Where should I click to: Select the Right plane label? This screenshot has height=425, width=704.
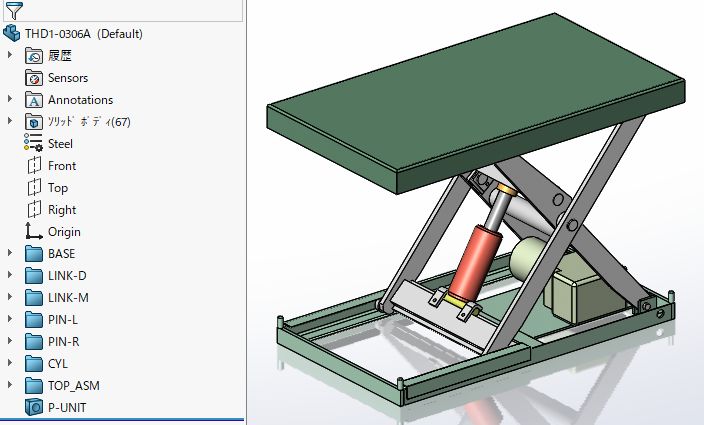62,210
